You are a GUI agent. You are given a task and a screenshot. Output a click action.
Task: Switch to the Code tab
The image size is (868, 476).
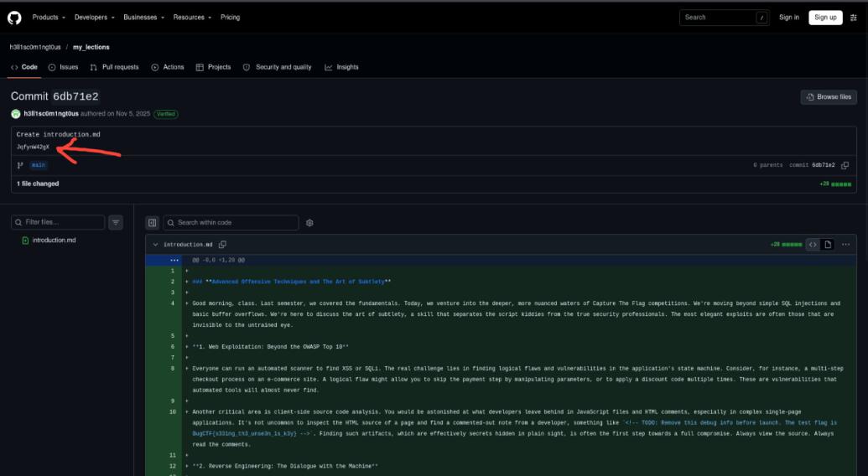point(24,67)
